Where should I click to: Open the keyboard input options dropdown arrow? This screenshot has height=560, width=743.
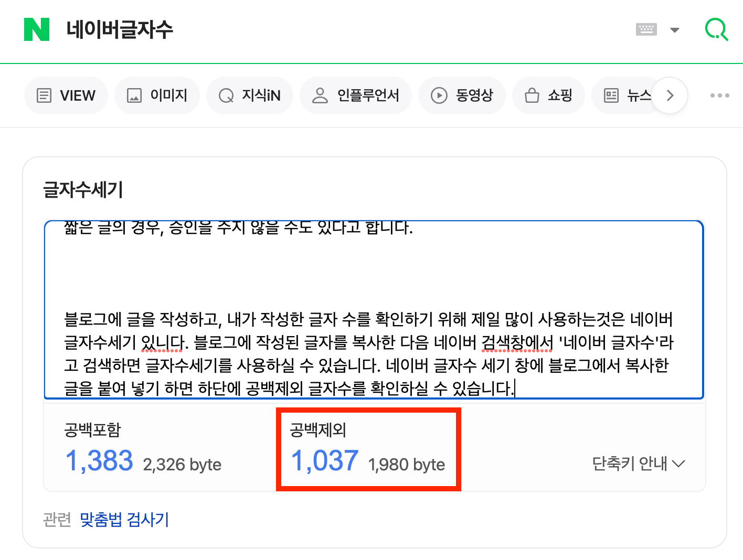click(674, 30)
